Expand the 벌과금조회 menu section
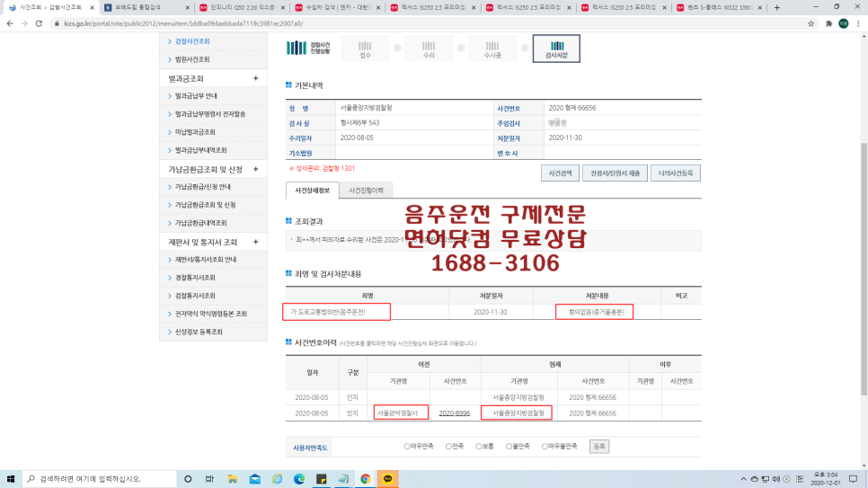The width and height of the screenshot is (868, 488). [255, 78]
